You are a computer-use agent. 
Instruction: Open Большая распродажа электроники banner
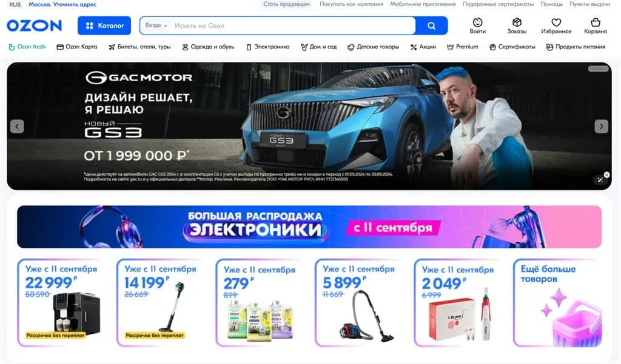[309, 227]
